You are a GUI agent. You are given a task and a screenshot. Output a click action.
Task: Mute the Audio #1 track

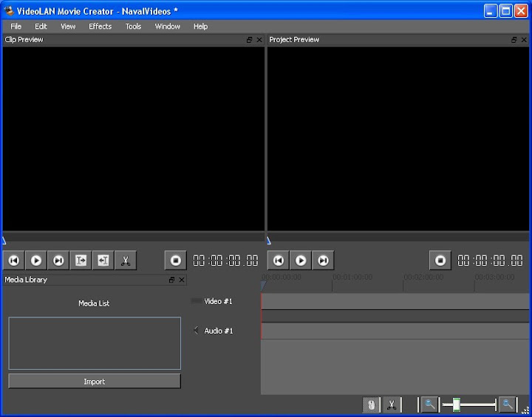tap(196, 331)
